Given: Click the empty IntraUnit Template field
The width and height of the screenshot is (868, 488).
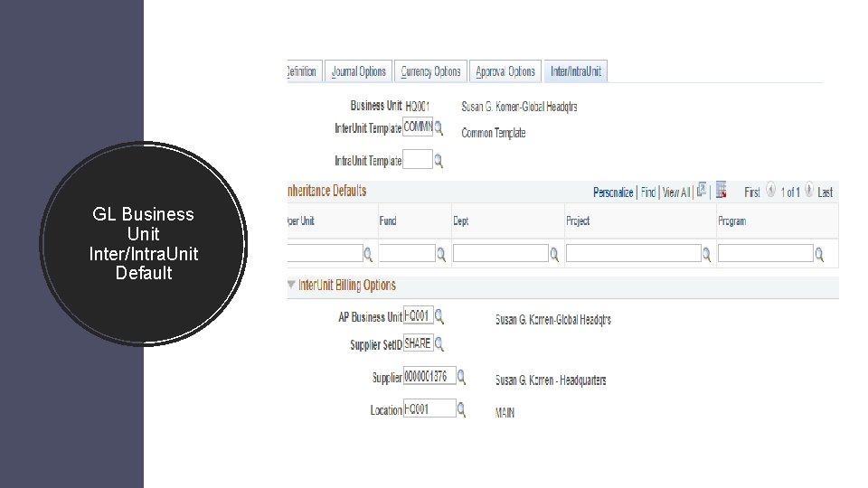Looking at the screenshot, I should [x=418, y=159].
